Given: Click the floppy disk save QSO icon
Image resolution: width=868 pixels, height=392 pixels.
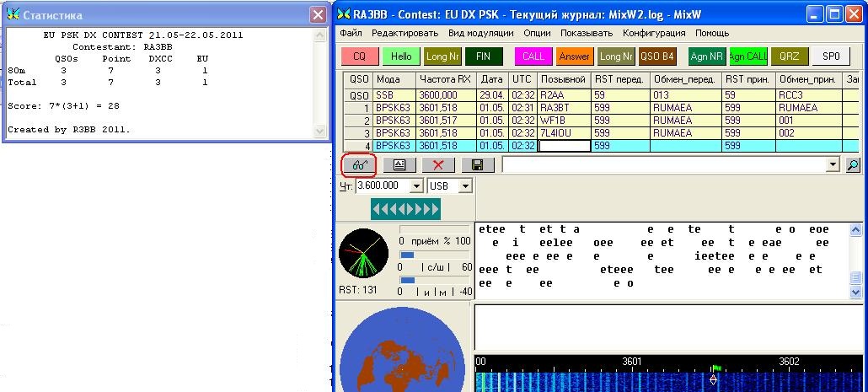Looking at the screenshot, I should click(x=477, y=164).
